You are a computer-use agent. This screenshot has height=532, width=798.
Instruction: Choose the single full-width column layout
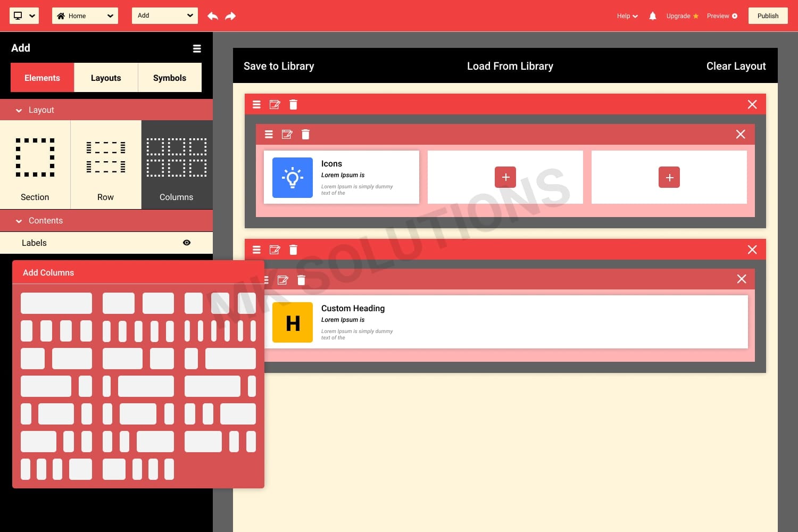coord(56,303)
